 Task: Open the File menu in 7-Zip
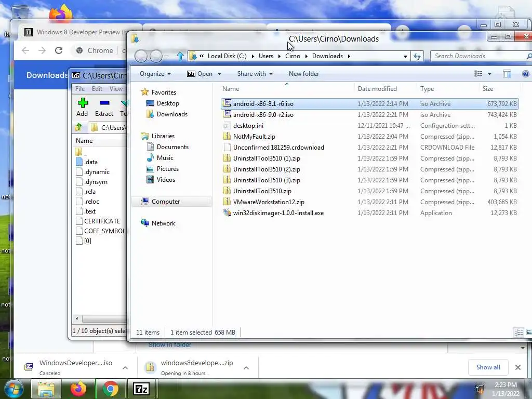80,88
